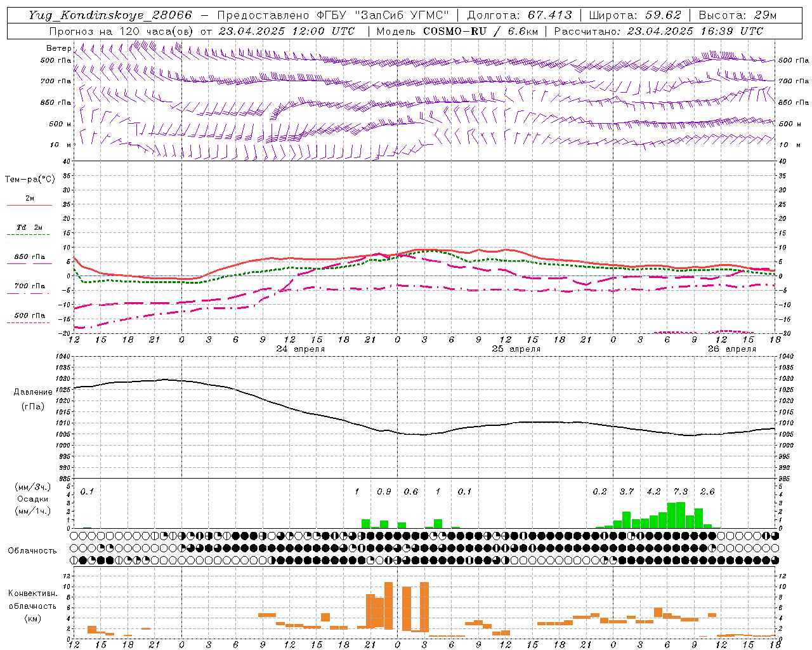Image resolution: width=812 pixels, height=650 pixels.
Task: Click the 500 гПа entry in temperature legend
Action: (30, 317)
